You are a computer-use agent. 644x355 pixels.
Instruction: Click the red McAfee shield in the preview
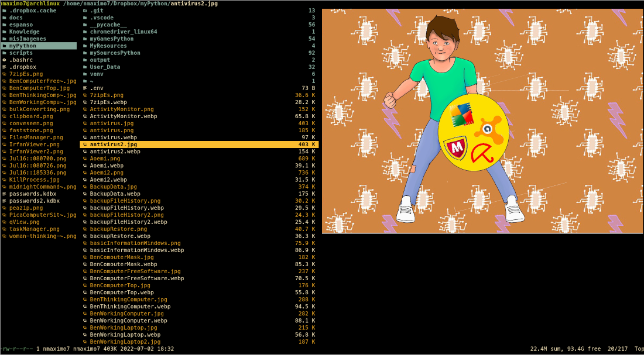[455, 149]
